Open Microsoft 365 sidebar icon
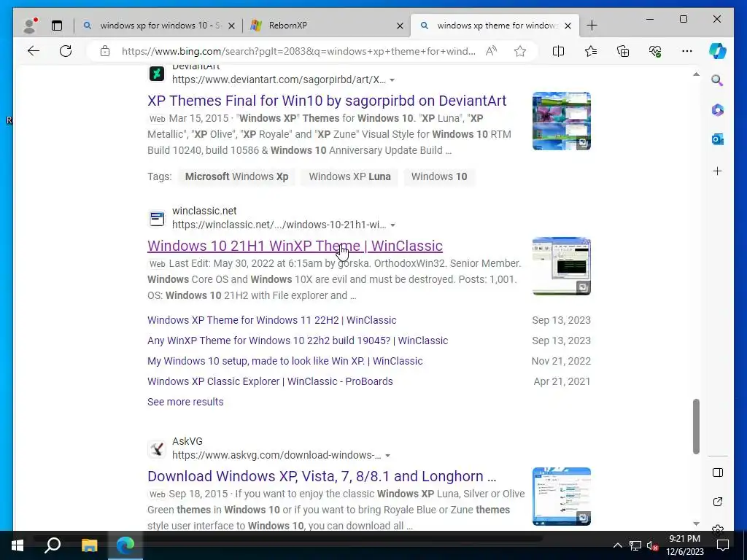Viewport: 747px width, 560px height. 718,110
